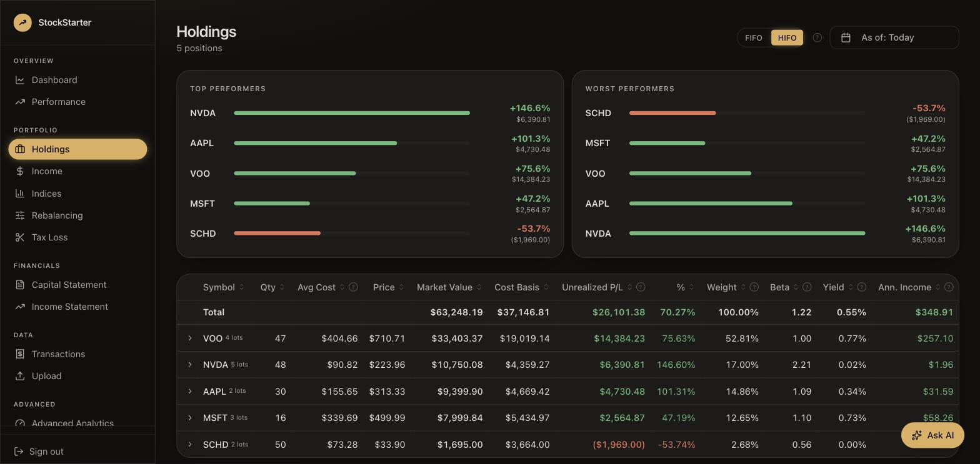Click the Unrealized P/L help icon

[641, 287]
